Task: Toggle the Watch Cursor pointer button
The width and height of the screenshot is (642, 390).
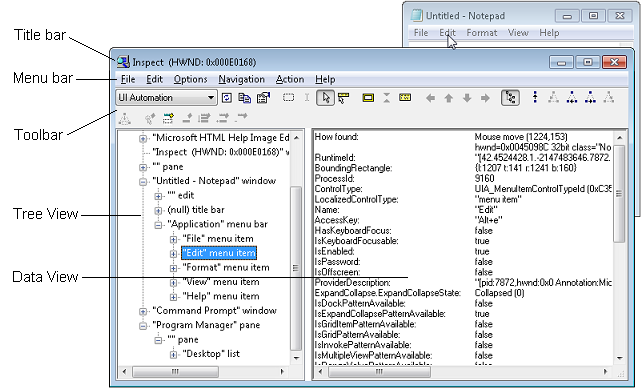Action: [326, 98]
